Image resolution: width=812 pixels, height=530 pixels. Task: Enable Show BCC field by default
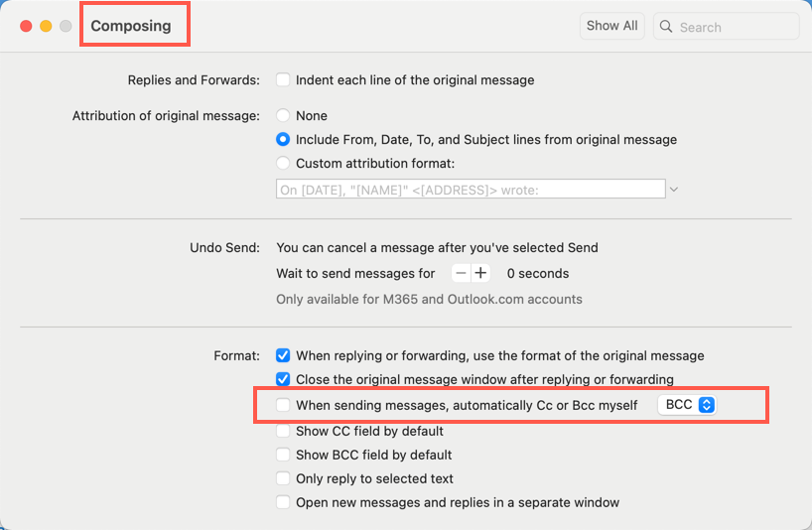tap(283, 455)
